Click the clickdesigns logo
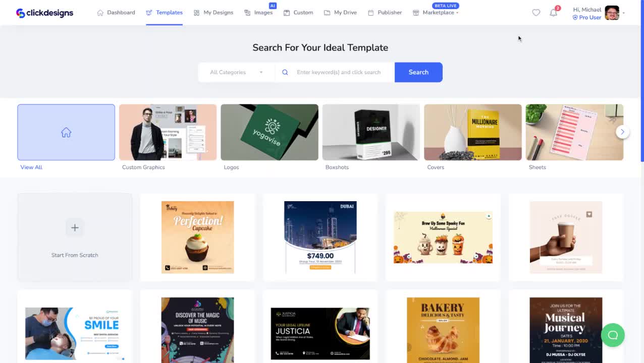The width and height of the screenshot is (644, 363). (44, 13)
